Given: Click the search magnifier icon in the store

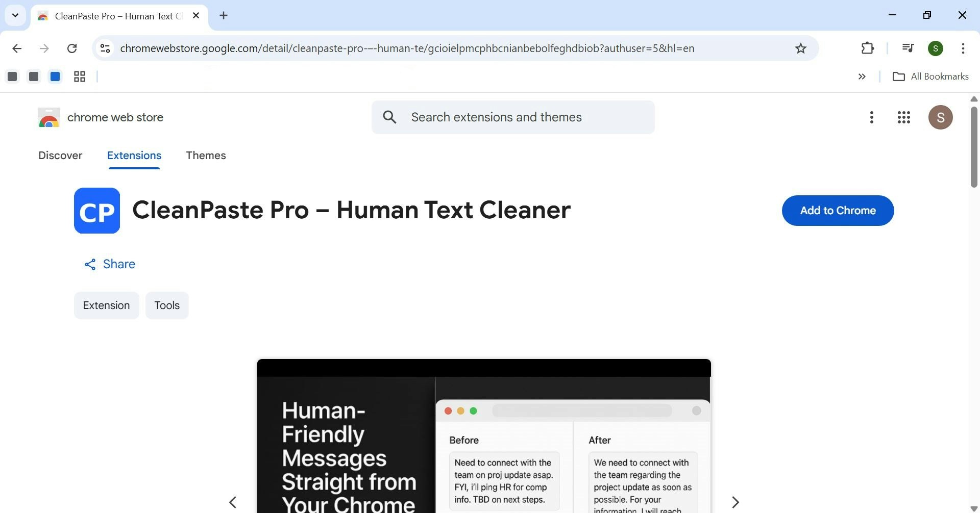Looking at the screenshot, I should click(x=389, y=117).
